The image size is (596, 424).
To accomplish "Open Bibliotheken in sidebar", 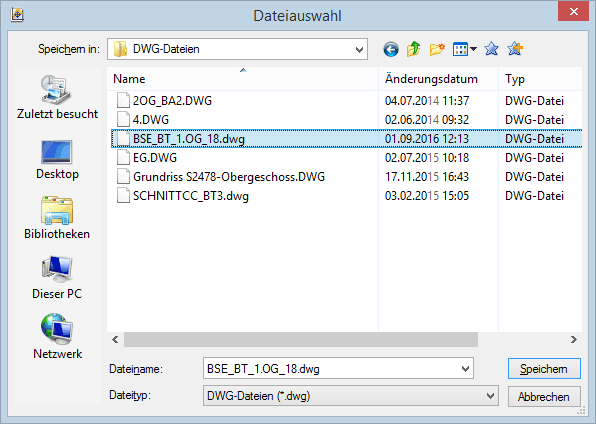I will (x=57, y=218).
